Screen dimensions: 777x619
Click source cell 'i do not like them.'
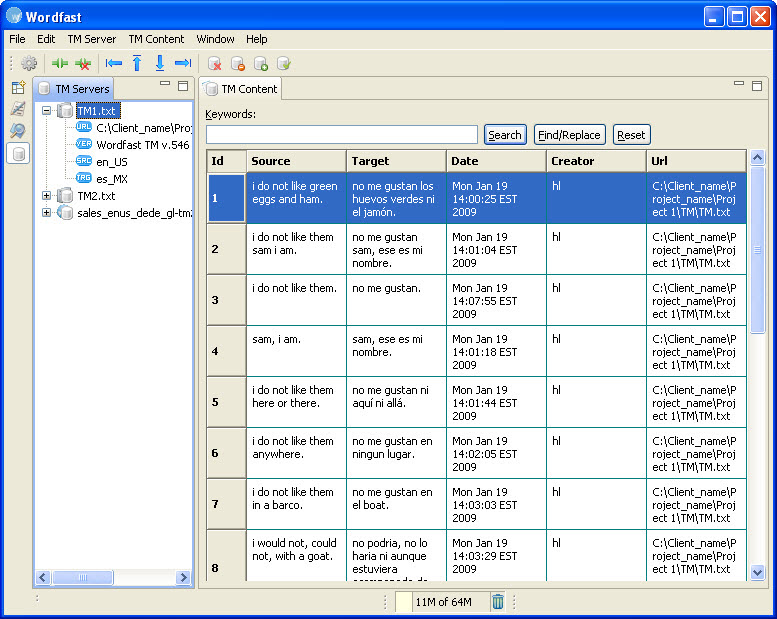pyautogui.click(x=296, y=300)
